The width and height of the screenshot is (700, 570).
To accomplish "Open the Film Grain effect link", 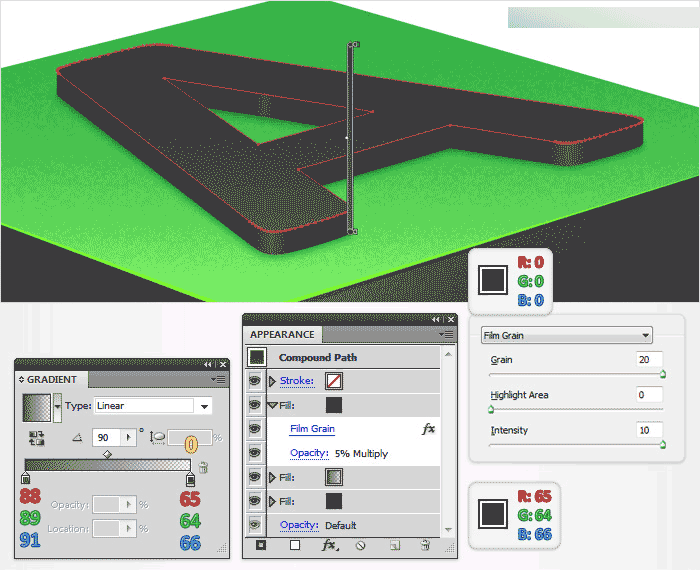I will [x=312, y=429].
